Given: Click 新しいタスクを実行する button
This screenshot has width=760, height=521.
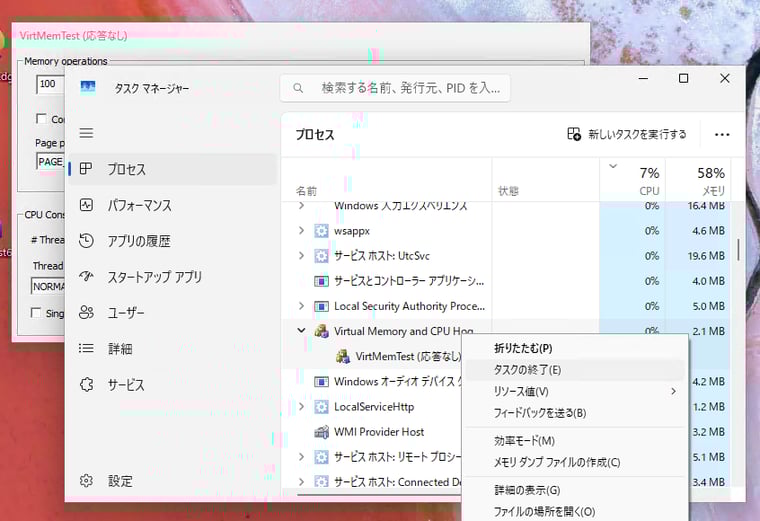Looking at the screenshot, I should (x=627, y=134).
